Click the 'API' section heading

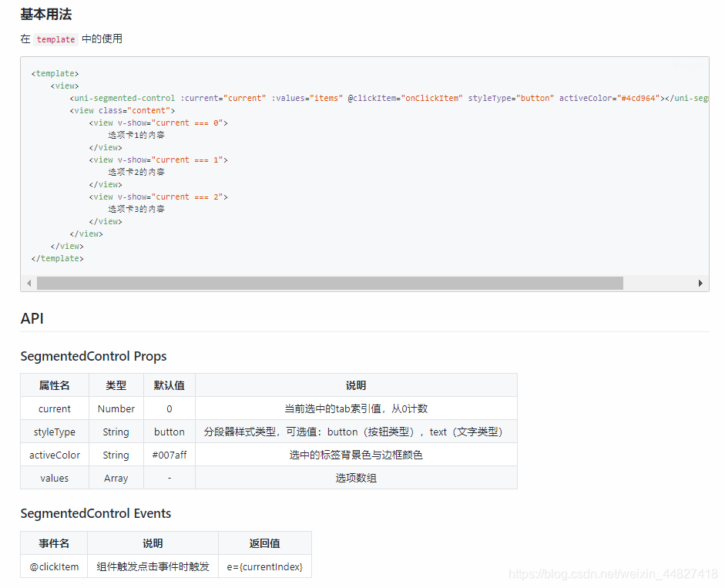click(32, 318)
